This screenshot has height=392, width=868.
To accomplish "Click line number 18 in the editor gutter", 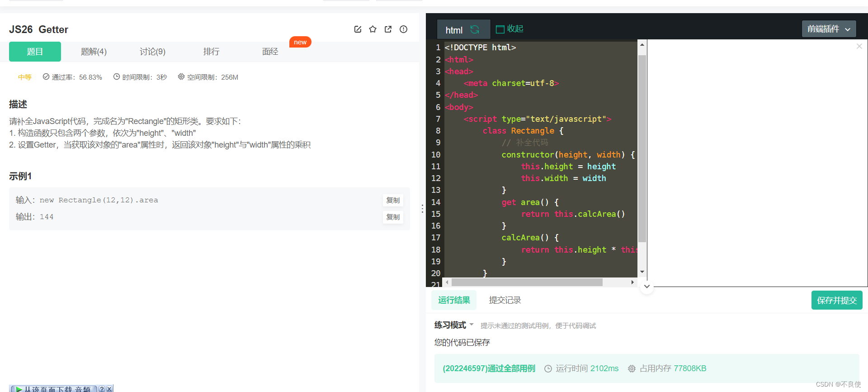I will pos(436,250).
